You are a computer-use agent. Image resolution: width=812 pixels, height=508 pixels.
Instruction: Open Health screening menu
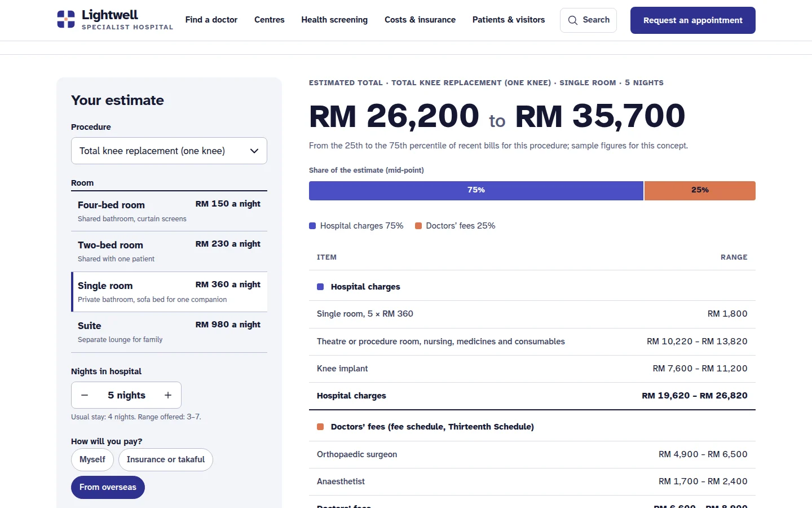334,20
